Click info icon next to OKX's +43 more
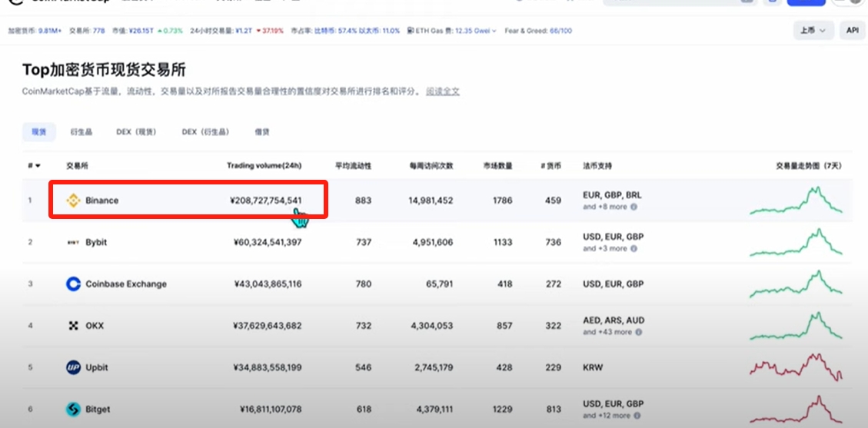This screenshot has height=428, width=868. coord(638,332)
